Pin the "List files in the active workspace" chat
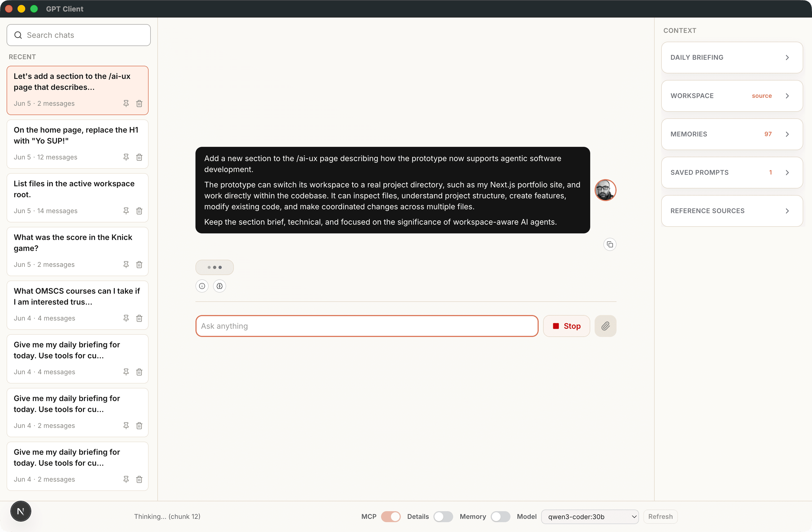 coord(126,211)
